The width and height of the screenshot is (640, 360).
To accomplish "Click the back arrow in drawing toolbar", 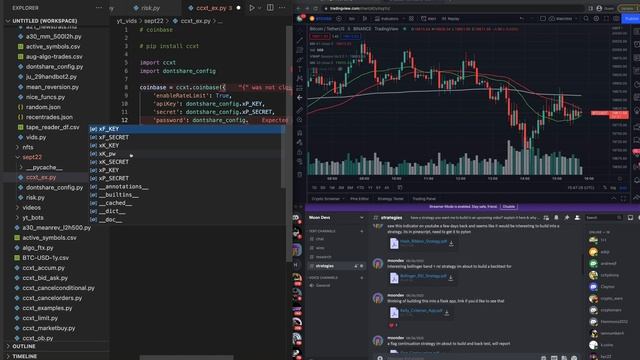I will pos(300,98).
